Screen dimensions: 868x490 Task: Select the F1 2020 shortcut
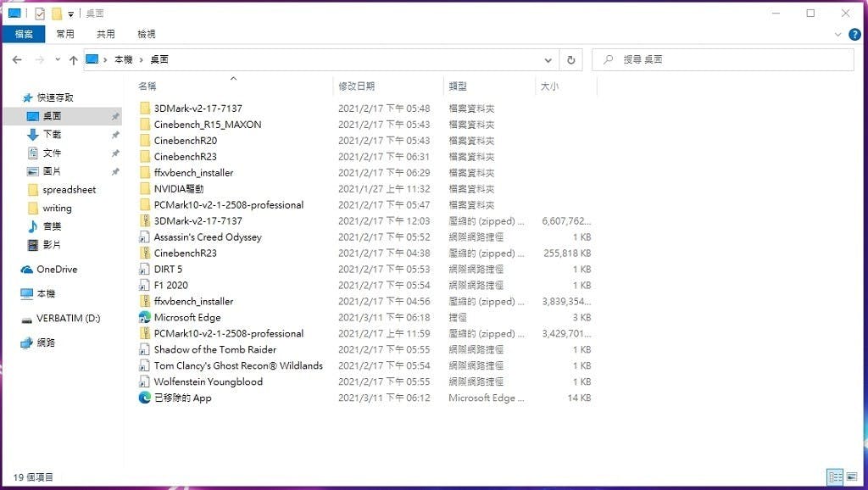[x=170, y=285]
